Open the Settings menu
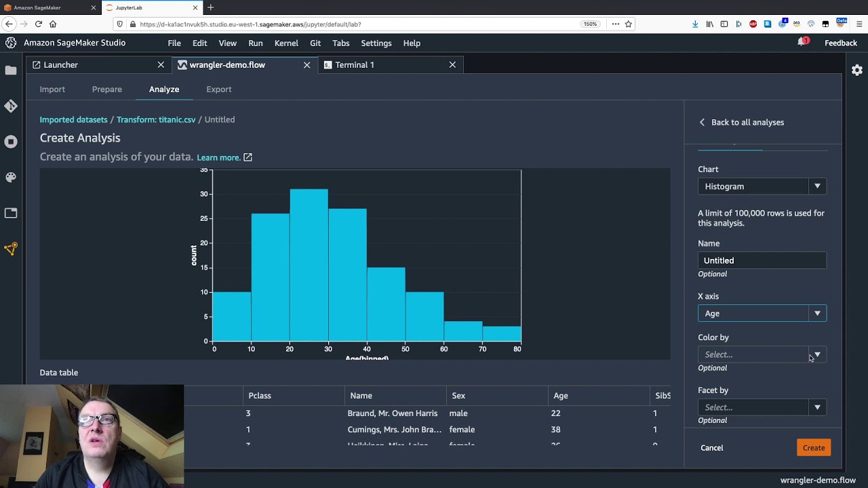The width and height of the screenshot is (868, 488). [x=376, y=43]
